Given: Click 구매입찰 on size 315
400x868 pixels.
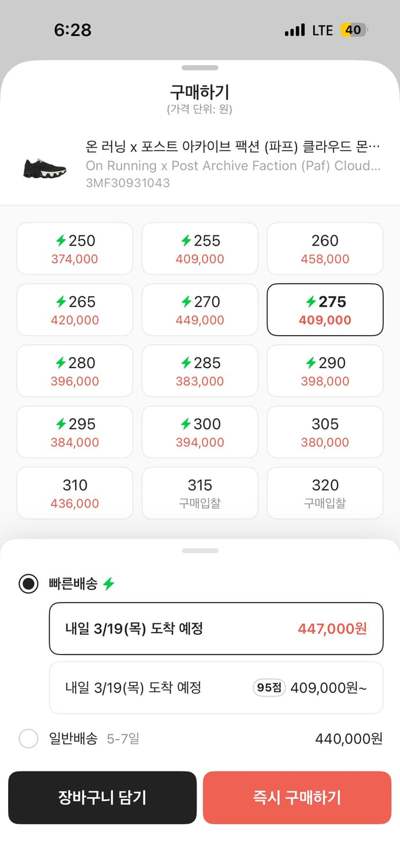Looking at the screenshot, I should [x=199, y=502].
